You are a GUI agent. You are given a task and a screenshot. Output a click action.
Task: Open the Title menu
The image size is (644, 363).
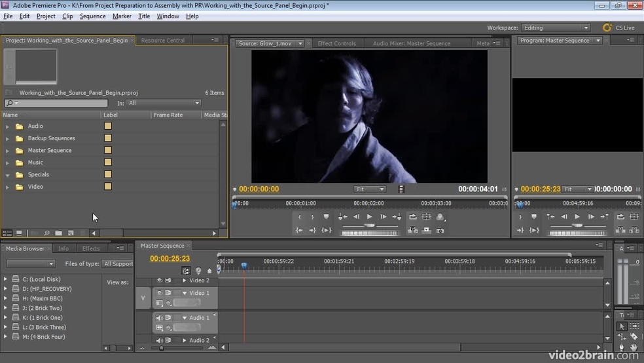click(x=144, y=16)
